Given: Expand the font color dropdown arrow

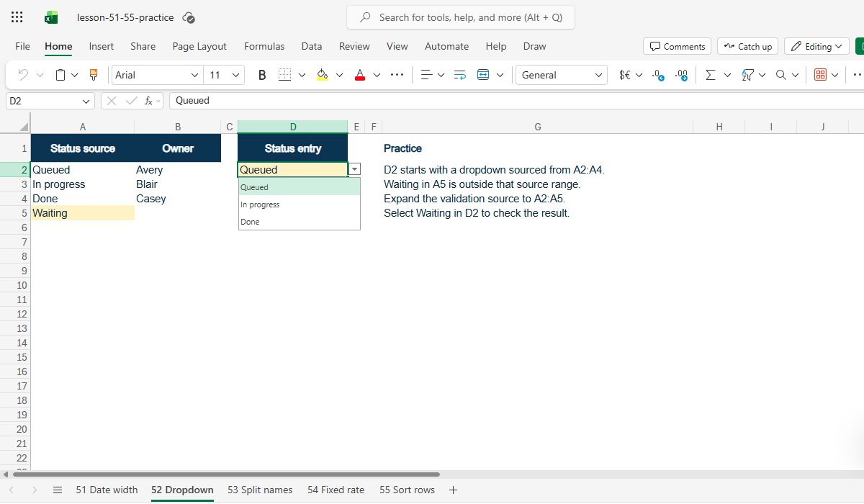Looking at the screenshot, I should [377, 75].
